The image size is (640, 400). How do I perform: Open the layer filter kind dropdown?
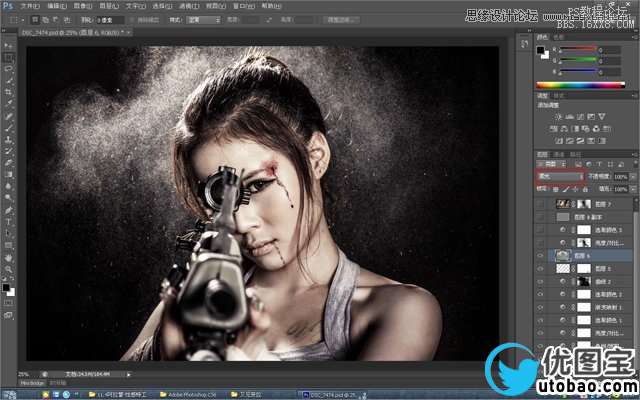click(x=551, y=164)
